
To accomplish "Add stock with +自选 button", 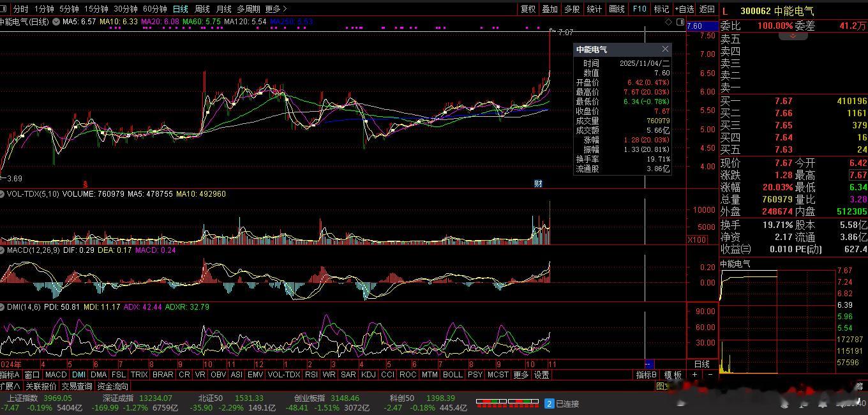I will [x=684, y=9].
